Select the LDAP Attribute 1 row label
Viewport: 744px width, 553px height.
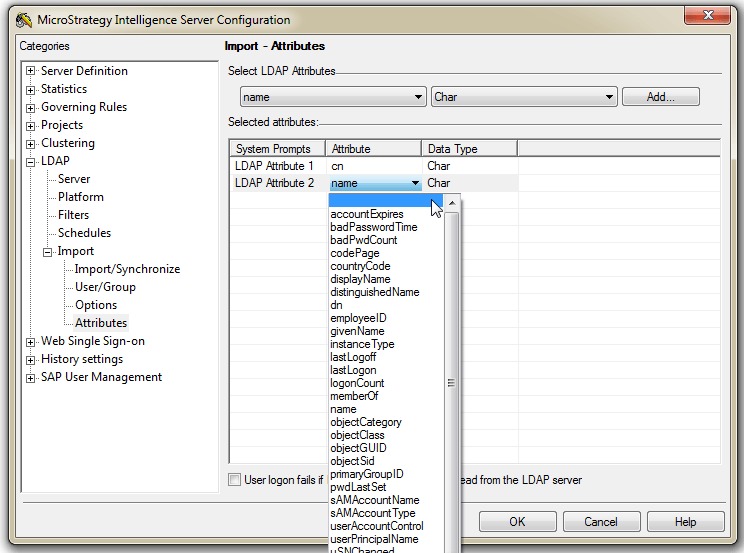click(x=274, y=166)
